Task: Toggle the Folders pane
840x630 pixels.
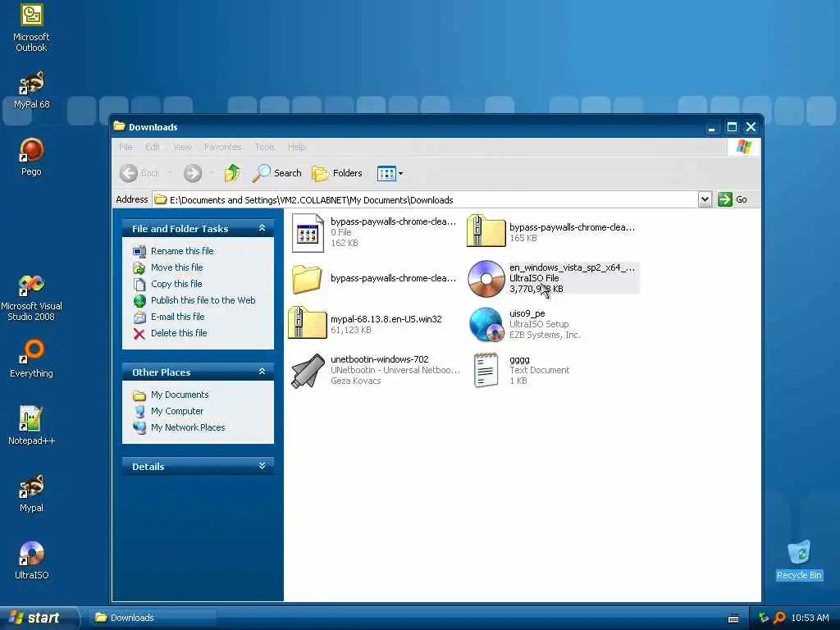Action: pos(337,173)
